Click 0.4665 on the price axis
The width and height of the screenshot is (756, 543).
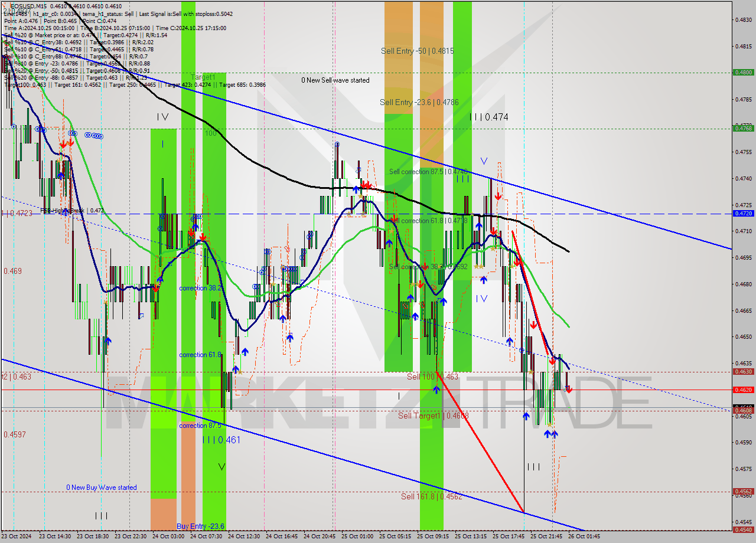click(x=743, y=310)
